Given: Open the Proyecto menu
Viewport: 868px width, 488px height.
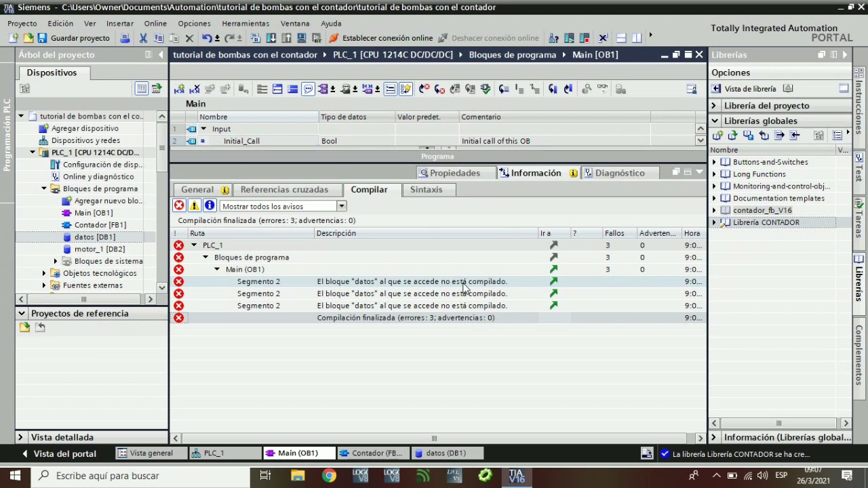Looking at the screenshot, I should (x=22, y=23).
